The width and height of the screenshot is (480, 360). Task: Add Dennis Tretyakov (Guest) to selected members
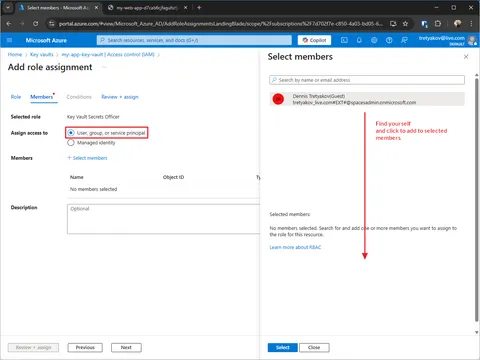[367, 99]
